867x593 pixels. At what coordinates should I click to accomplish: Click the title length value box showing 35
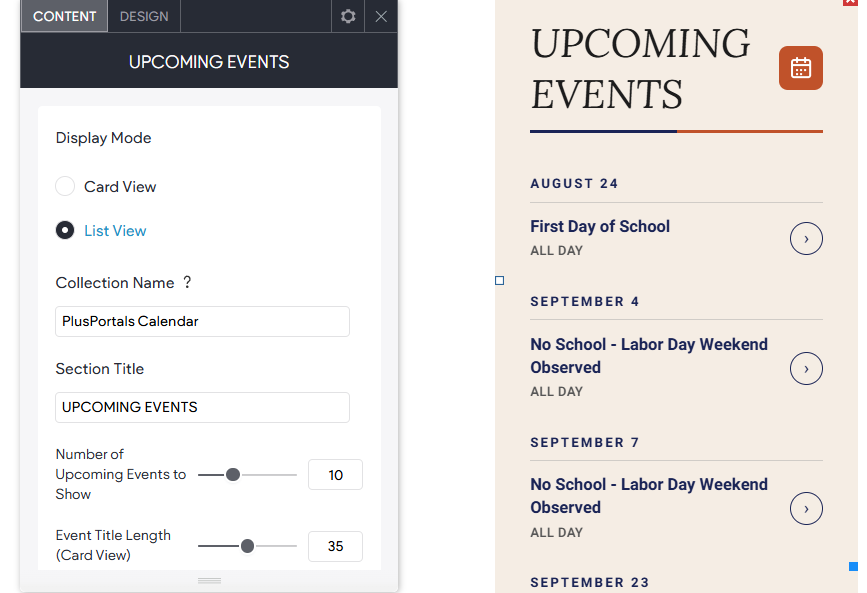(335, 546)
